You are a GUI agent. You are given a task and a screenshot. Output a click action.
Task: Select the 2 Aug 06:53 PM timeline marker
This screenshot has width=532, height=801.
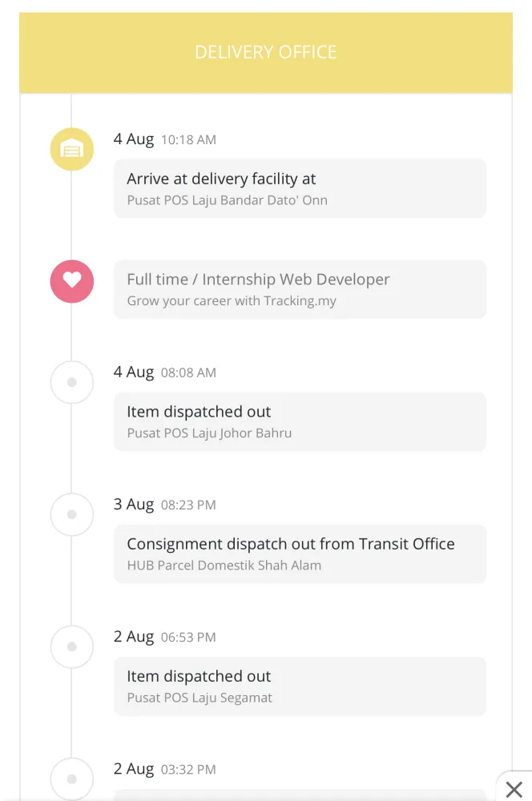click(71, 646)
